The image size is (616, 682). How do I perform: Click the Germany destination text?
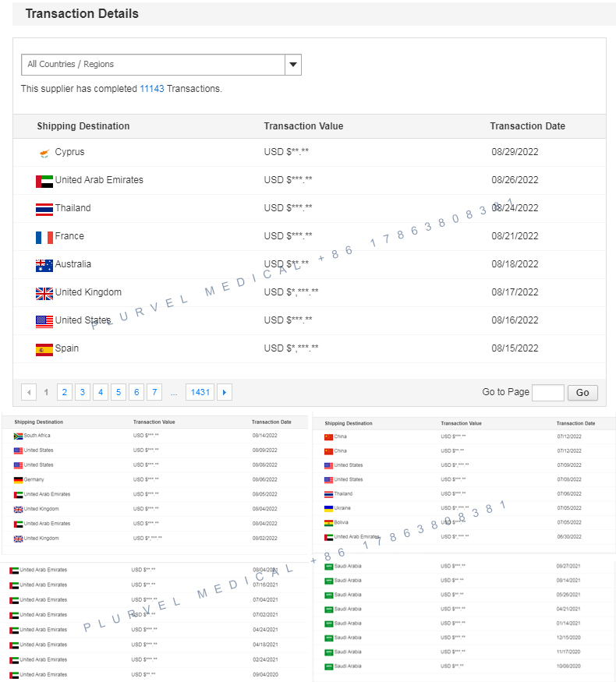(34, 479)
